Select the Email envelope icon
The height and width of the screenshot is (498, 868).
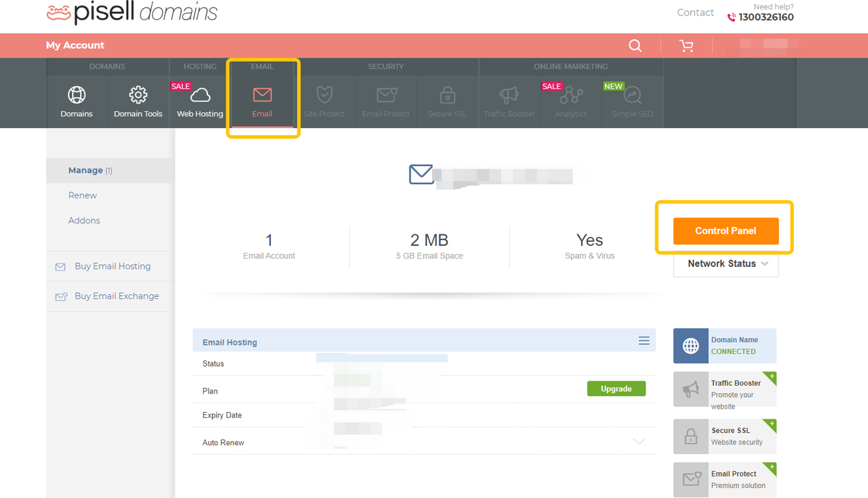tap(262, 95)
